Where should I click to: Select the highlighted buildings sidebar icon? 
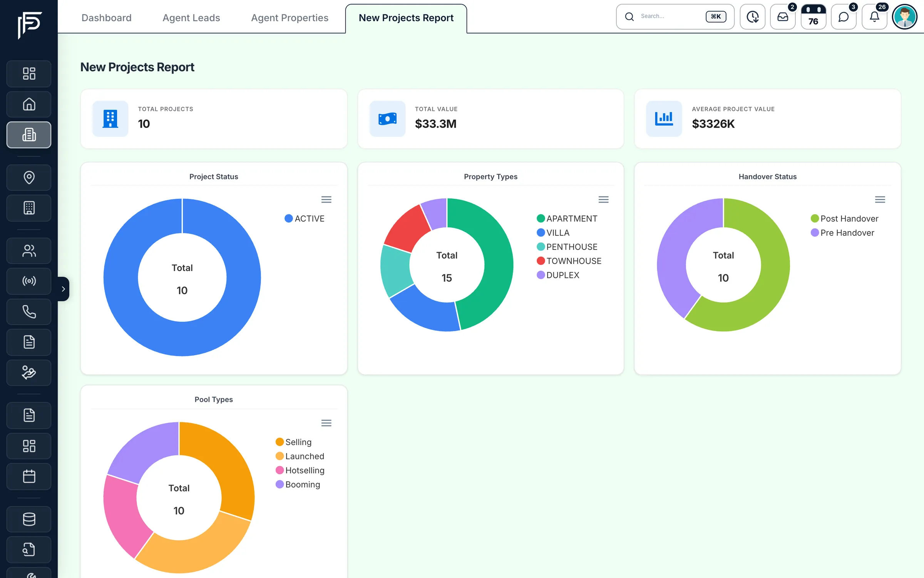(29, 135)
